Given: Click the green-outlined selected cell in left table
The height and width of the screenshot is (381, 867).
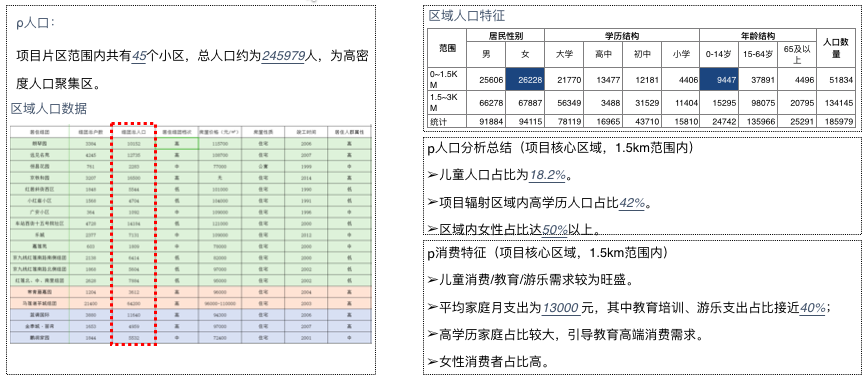Looking at the screenshot, I should [x=177, y=143].
